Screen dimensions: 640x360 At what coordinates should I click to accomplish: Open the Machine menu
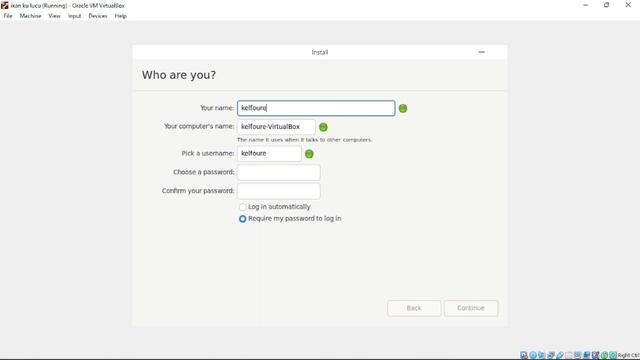(30, 16)
